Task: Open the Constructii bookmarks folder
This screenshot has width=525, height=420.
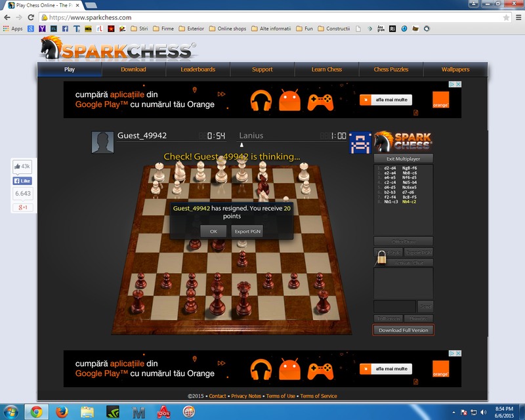Action: click(334, 29)
